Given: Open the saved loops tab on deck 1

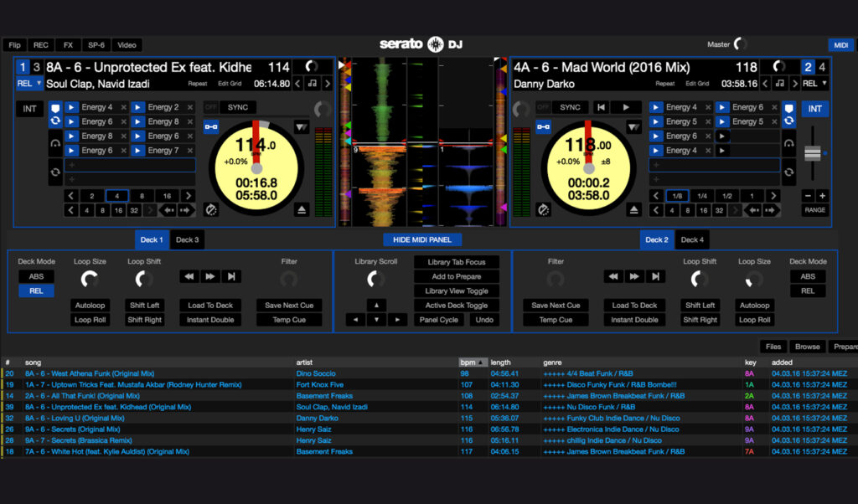Looking at the screenshot, I should 55,172.
